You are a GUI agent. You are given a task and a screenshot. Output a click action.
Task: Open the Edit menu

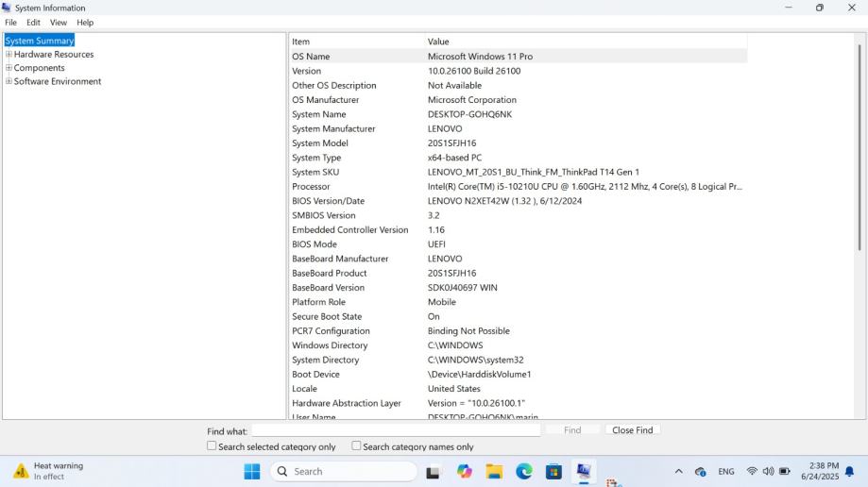[x=33, y=23]
